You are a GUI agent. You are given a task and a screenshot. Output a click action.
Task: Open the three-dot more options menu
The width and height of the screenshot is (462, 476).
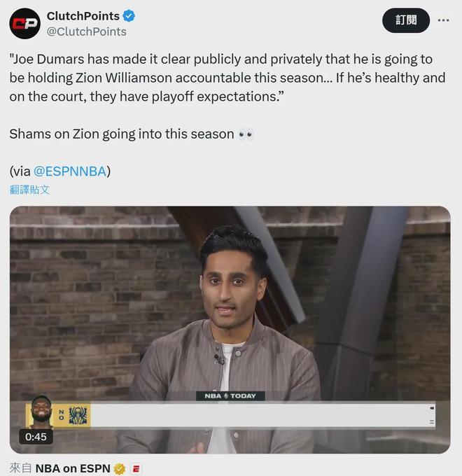[443, 20]
